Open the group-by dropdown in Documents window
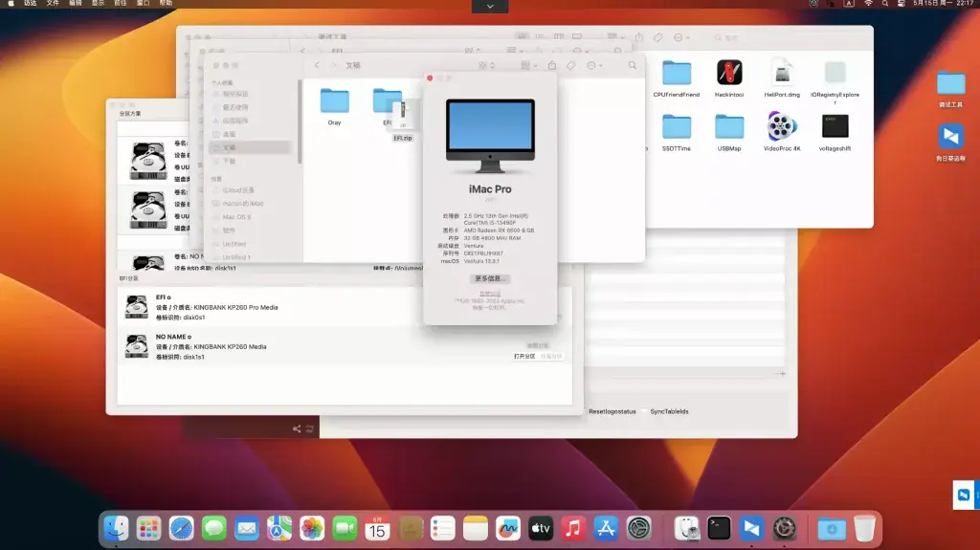This screenshot has width=980, height=550. point(528,65)
